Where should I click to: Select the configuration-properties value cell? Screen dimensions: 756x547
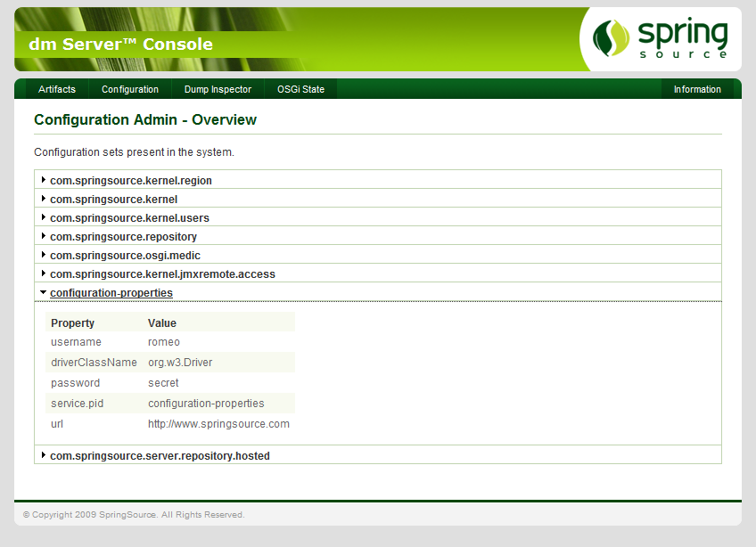coord(206,404)
